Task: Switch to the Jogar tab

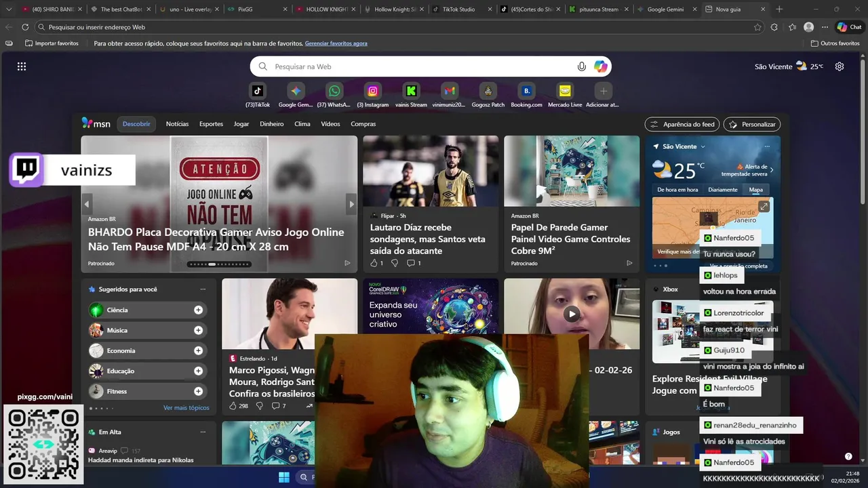Action: pos(241,124)
